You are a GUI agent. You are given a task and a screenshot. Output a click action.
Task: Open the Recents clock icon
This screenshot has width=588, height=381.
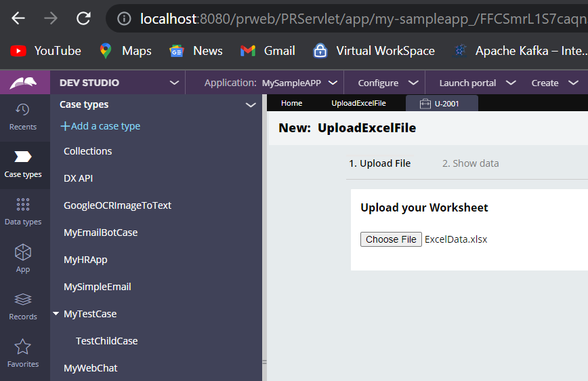(x=22, y=109)
